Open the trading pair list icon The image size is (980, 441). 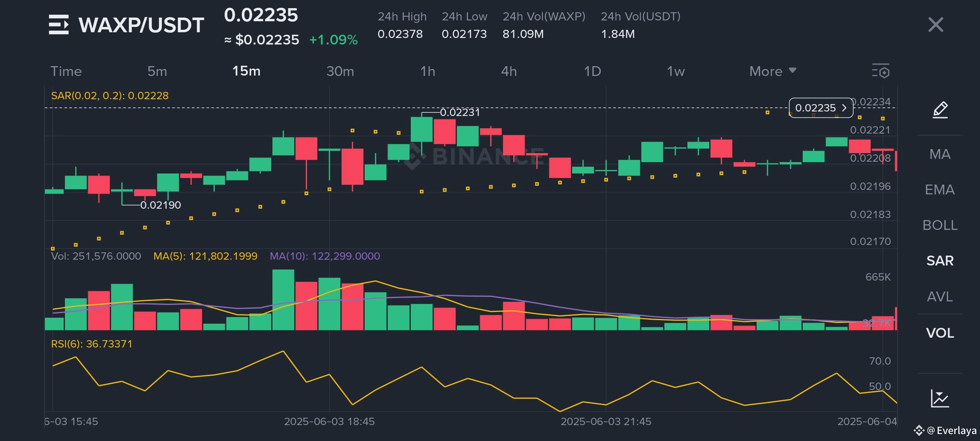(59, 24)
